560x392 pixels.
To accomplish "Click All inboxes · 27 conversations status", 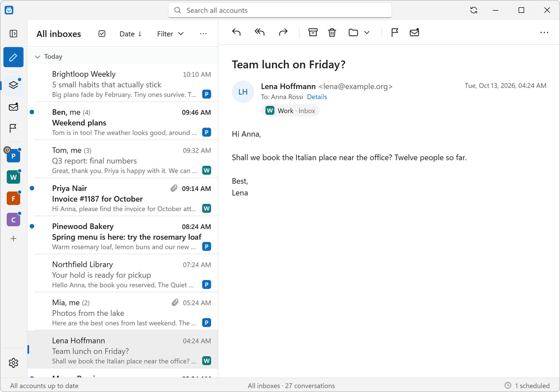I will (x=291, y=386).
